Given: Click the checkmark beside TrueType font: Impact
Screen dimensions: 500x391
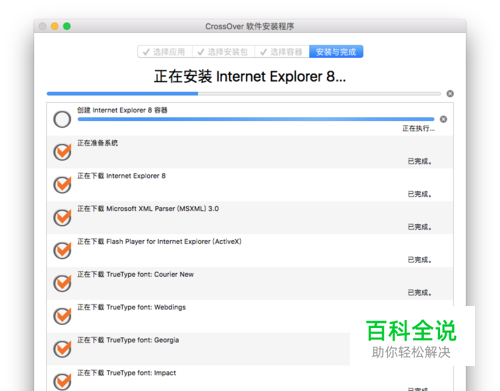Looking at the screenshot, I should (62, 382).
